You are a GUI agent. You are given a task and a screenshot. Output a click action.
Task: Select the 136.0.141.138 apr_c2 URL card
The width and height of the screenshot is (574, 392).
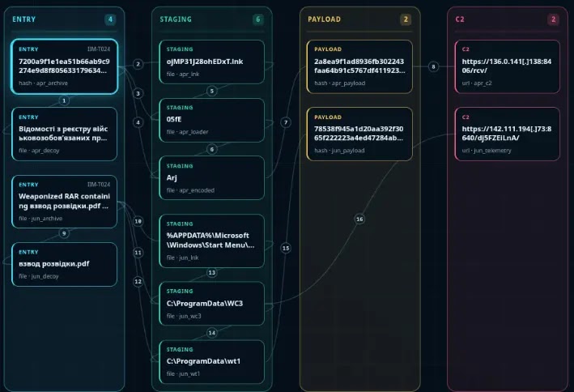coord(508,66)
